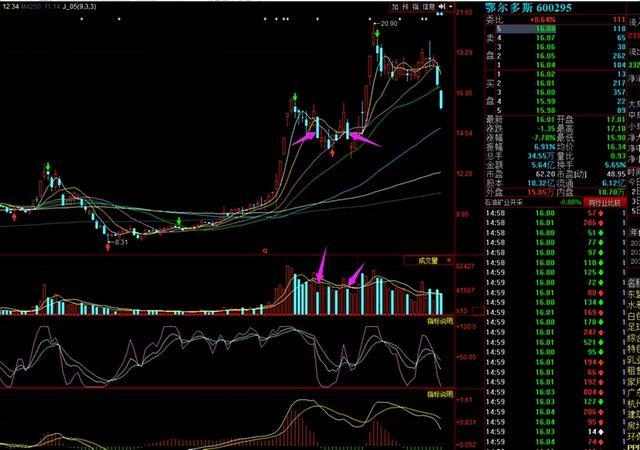
Task: Click the 量比 value 0.93
Action: click(x=618, y=156)
